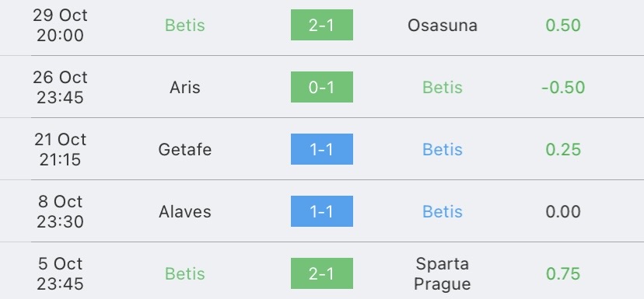Select Betis in the Alaves match row
Viewport: 644px width, 299px height.
pyautogui.click(x=443, y=212)
